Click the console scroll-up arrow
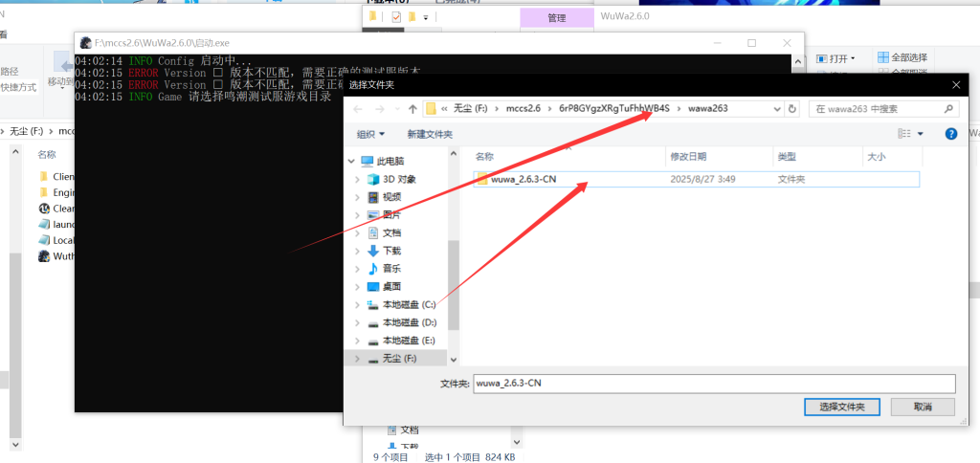This screenshot has height=463, width=980. [x=797, y=60]
